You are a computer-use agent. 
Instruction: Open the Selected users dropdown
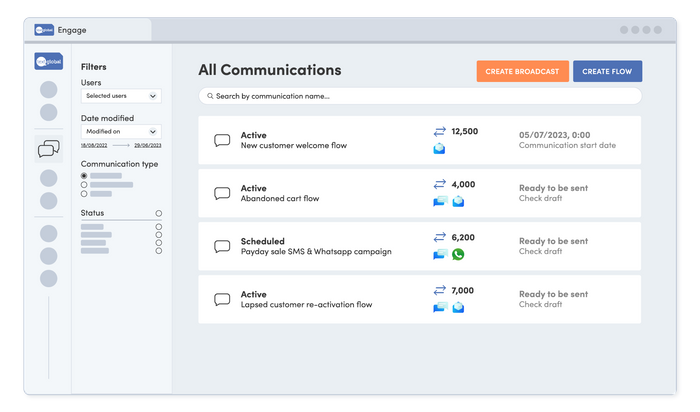tap(121, 96)
